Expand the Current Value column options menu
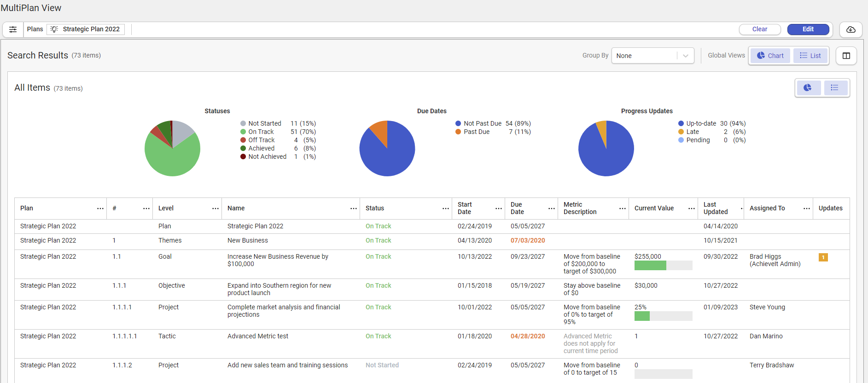 [x=691, y=209]
